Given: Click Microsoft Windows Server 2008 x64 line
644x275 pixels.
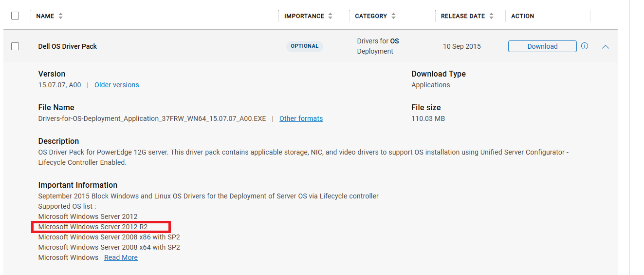Looking at the screenshot, I should click(x=109, y=247).
